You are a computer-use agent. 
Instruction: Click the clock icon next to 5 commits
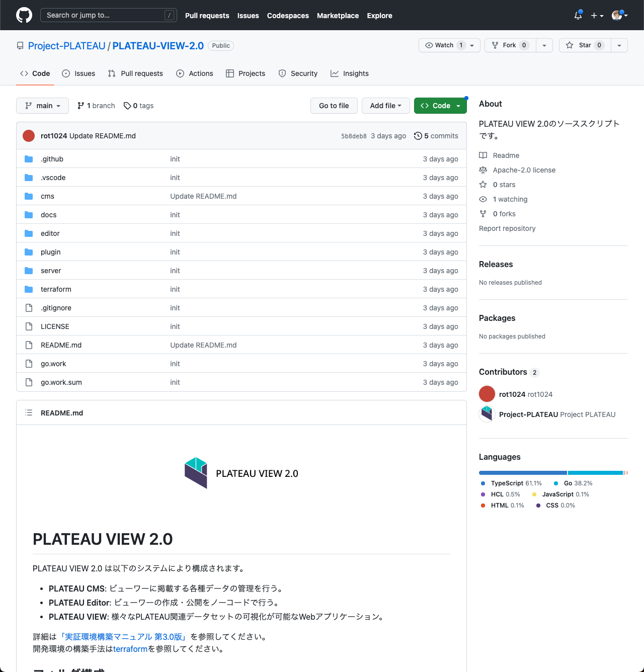(418, 136)
